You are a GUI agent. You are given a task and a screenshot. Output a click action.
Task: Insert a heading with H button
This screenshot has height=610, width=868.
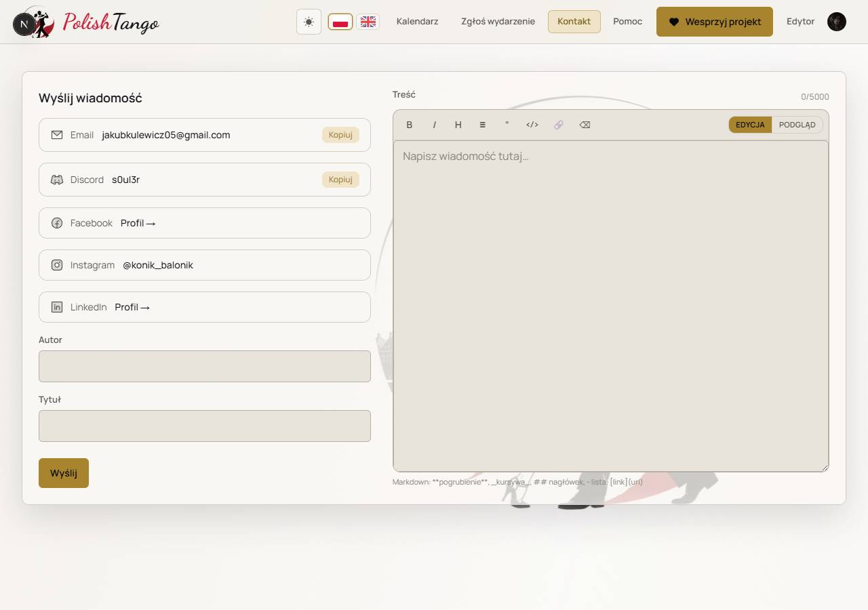point(458,125)
